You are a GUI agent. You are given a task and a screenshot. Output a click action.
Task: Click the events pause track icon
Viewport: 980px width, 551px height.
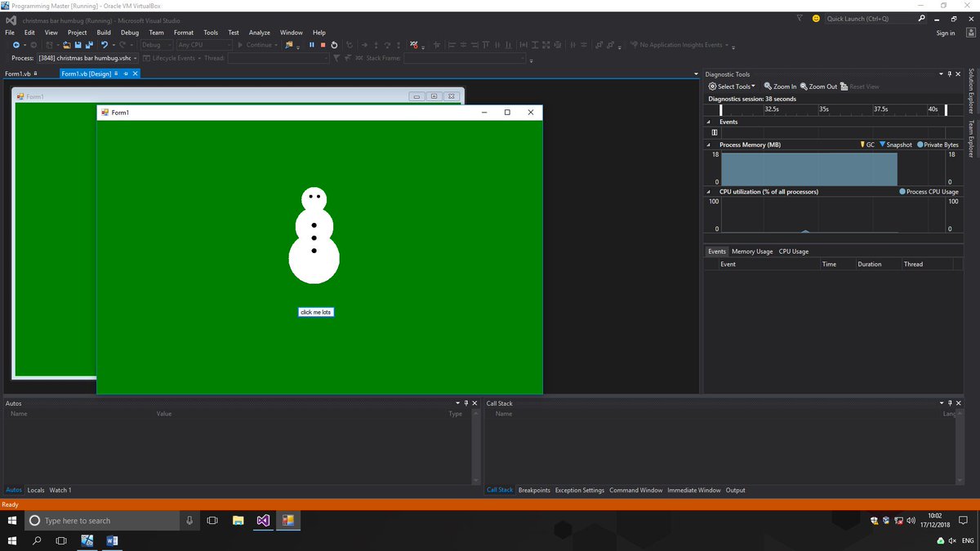pyautogui.click(x=715, y=132)
